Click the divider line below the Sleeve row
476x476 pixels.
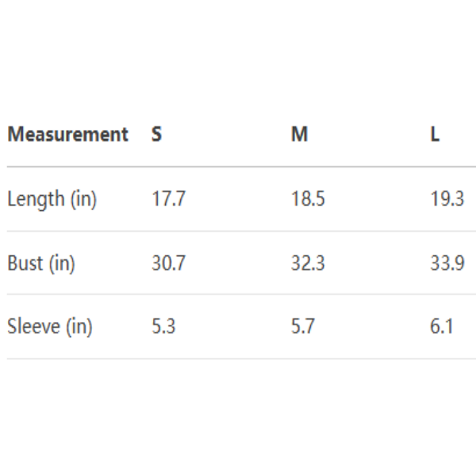click(238, 359)
